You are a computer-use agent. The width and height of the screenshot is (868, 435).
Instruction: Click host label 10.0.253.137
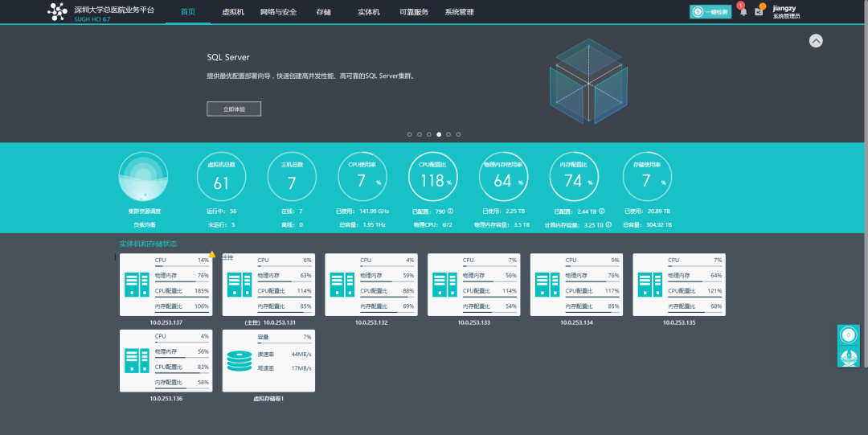(166, 322)
